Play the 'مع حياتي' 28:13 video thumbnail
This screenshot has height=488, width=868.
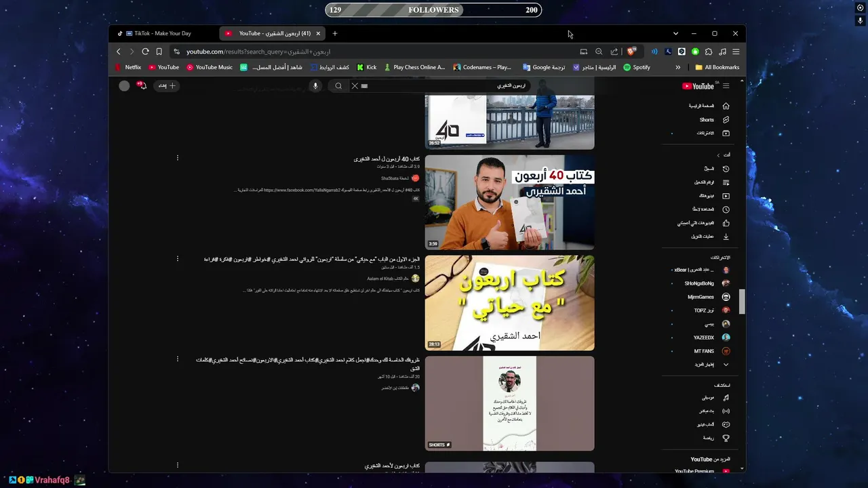[x=509, y=303]
